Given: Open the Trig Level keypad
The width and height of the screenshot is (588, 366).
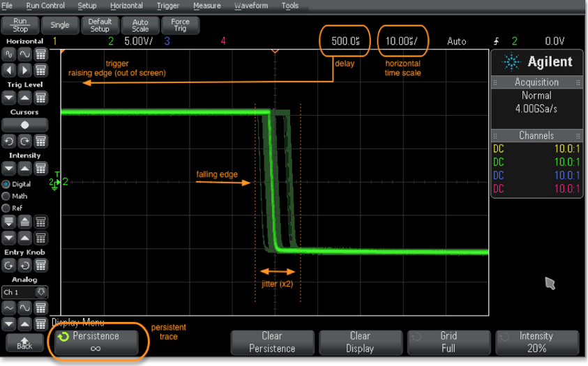Looking at the screenshot, I should click(40, 98).
